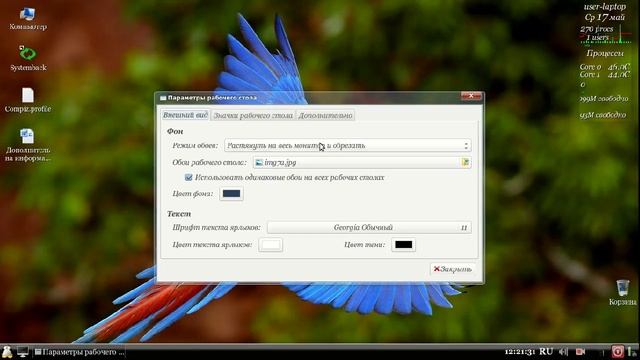Screen dimensions: 640x360
Task: Click the Шрифт текста ярлыков label
Action: pyautogui.click(x=216, y=227)
